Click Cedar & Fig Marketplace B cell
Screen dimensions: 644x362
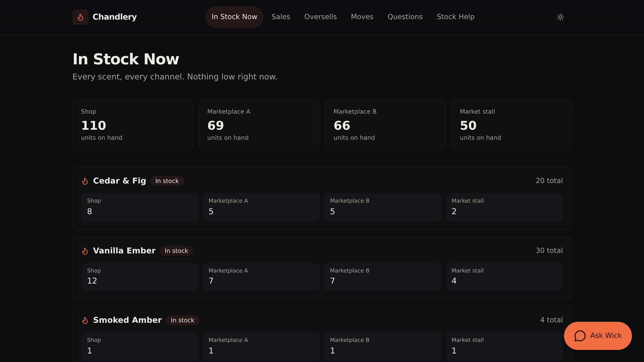coord(383,207)
